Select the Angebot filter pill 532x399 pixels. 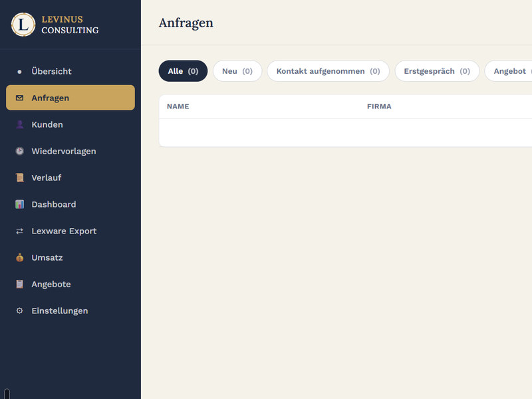click(x=508, y=71)
